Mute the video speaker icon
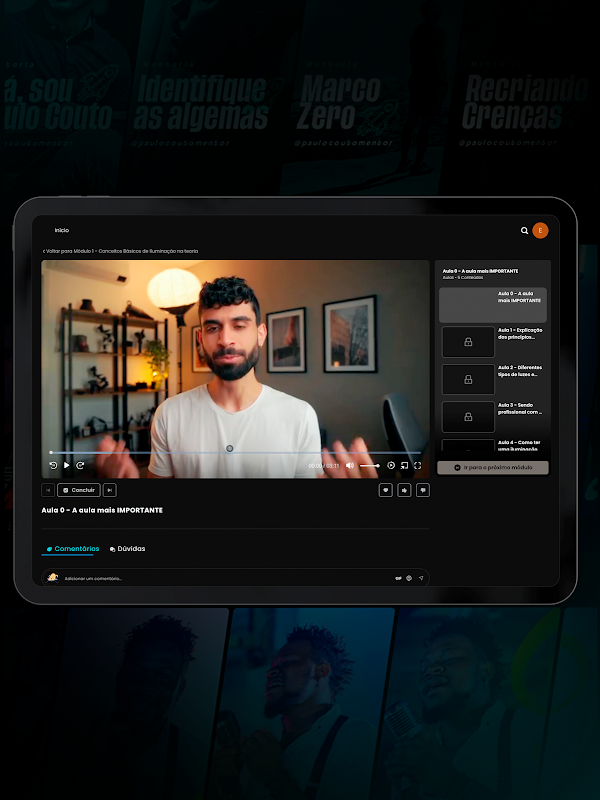 [350, 465]
